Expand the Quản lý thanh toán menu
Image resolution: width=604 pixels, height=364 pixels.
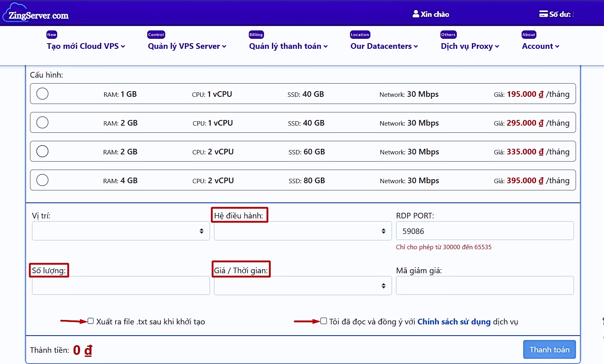point(288,46)
